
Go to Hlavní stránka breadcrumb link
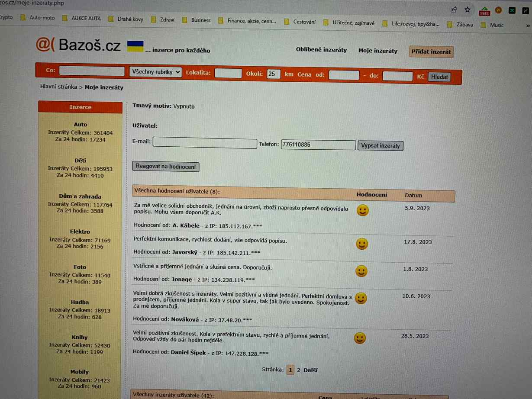pos(58,87)
